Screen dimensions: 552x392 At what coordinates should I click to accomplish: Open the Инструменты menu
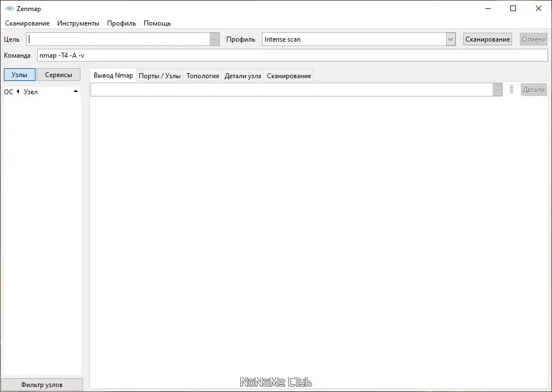pyautogui.click(x=78, y=23)
